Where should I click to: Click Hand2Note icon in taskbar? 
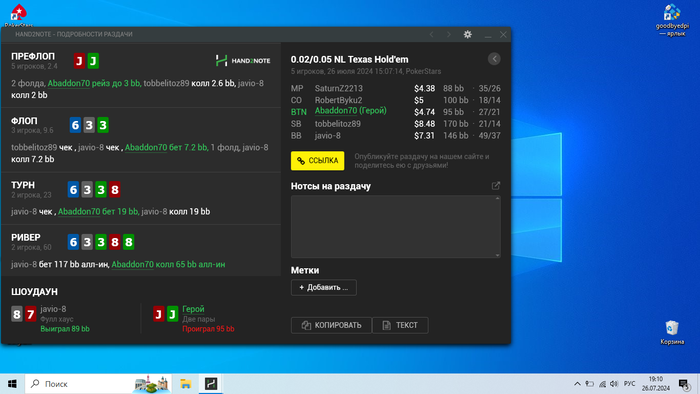(211, 384)
